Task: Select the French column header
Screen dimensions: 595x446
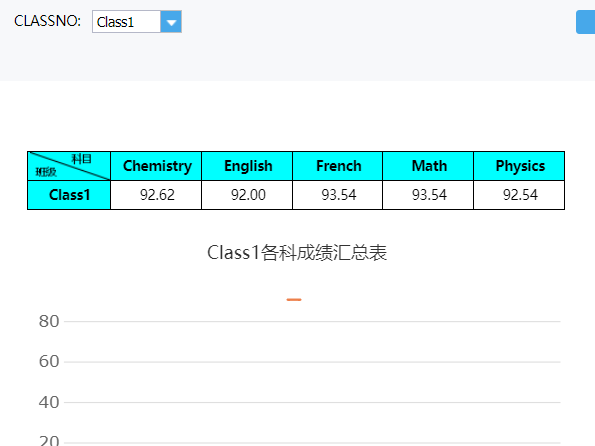Action: point(338,166)
